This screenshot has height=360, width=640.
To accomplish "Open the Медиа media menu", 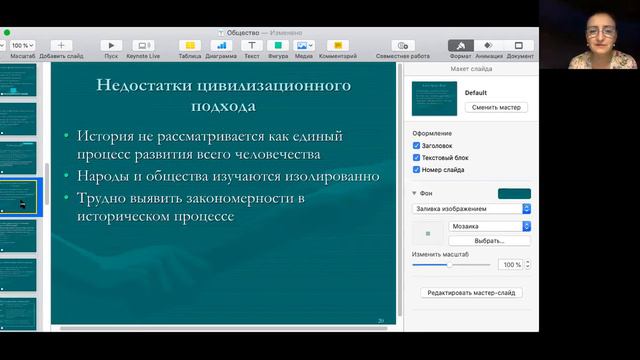I will [304, 45].
